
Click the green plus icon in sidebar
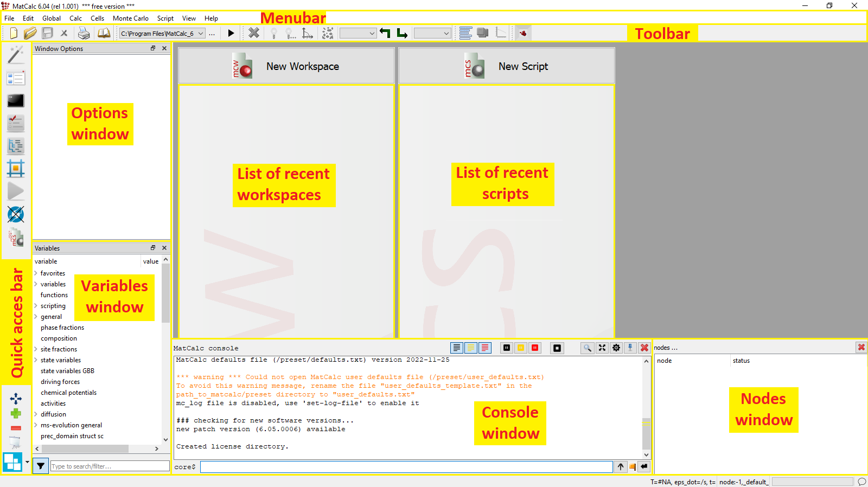coord(16,414)
